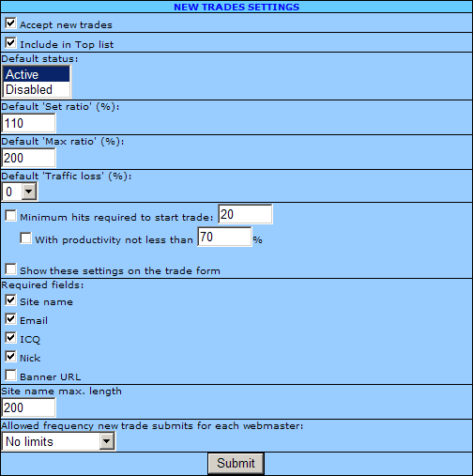Click the Site name max. length field
The image size is (473, 476).
pyautogui.click(x=28, y=407)
